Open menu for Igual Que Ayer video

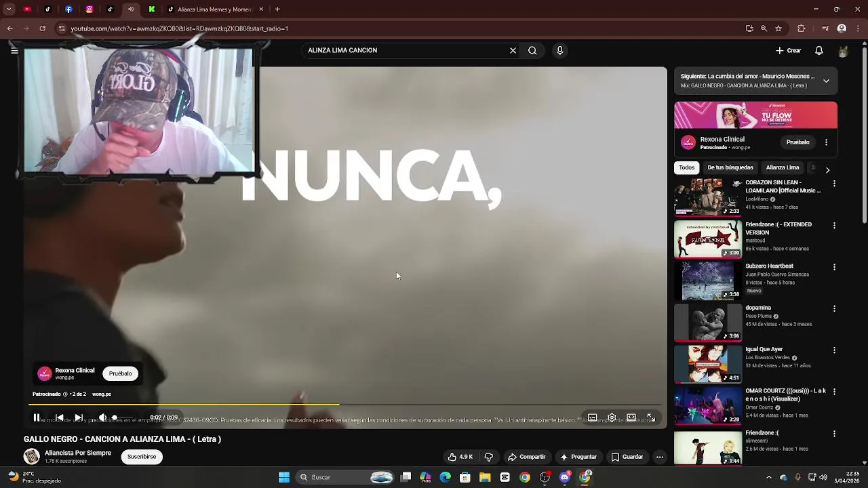coord(834,350)
